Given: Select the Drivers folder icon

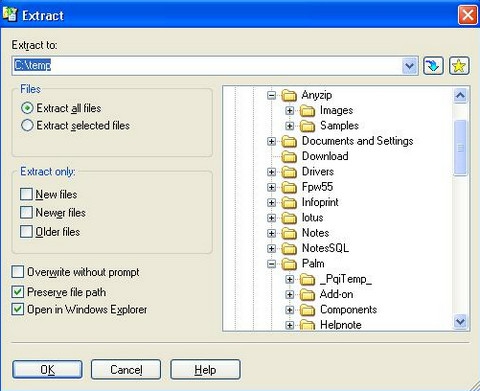Looking at the screenshot, I should 289,172.
